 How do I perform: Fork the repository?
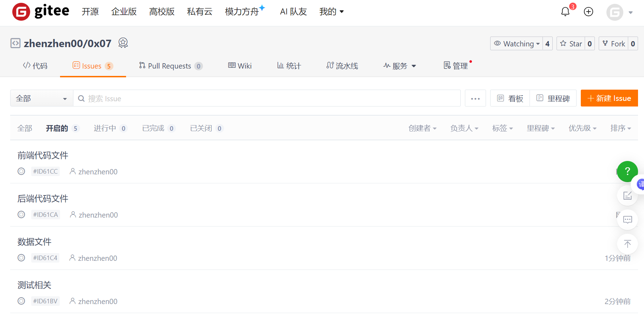click(x=613, y=44)
